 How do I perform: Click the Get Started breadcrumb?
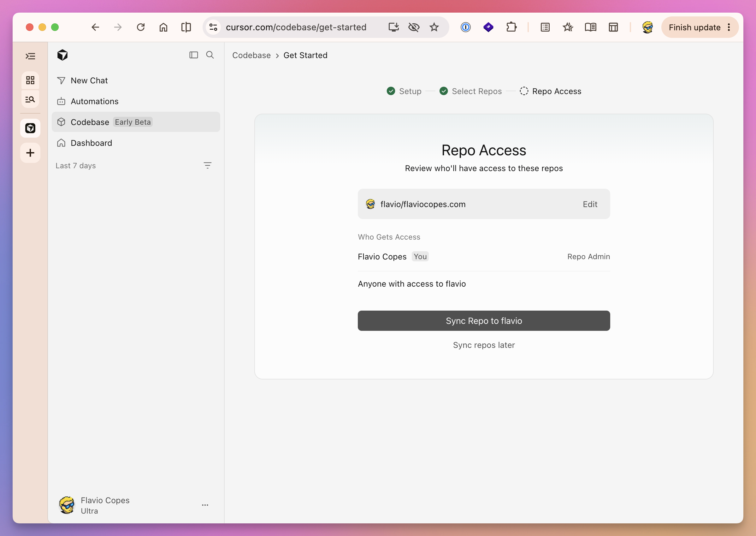tap(305, 55)
